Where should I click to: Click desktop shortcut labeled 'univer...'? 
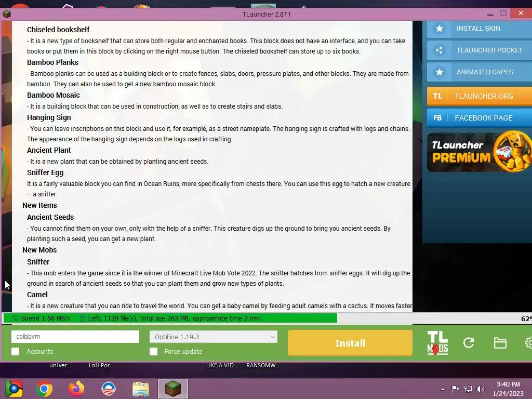point(60,365)
